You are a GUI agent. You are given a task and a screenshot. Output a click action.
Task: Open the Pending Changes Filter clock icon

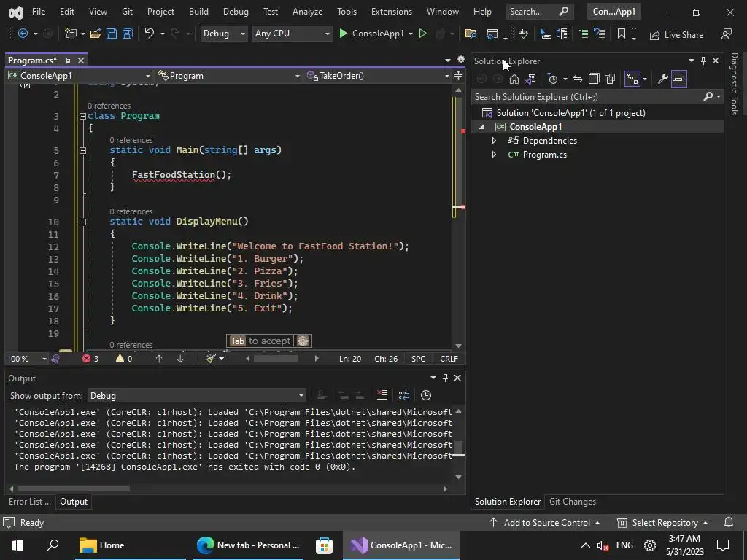pyautogui.click(x=553, y=79)
